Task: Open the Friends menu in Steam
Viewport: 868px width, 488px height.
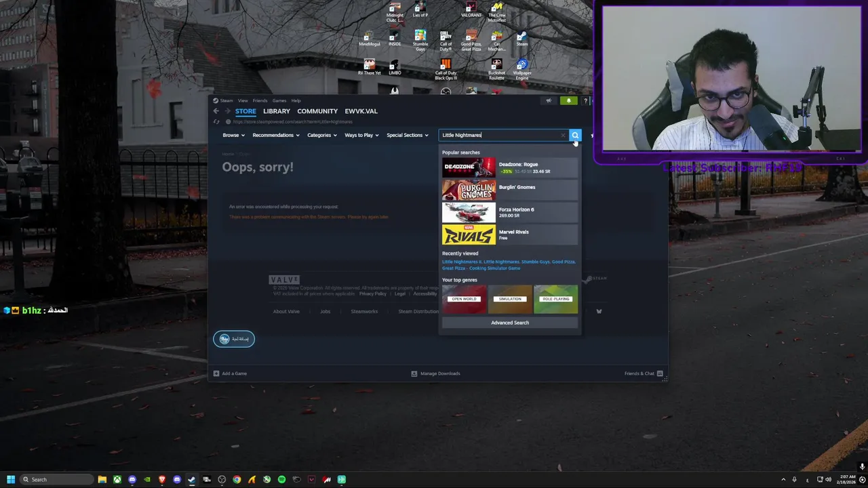Action: [260, 101]
